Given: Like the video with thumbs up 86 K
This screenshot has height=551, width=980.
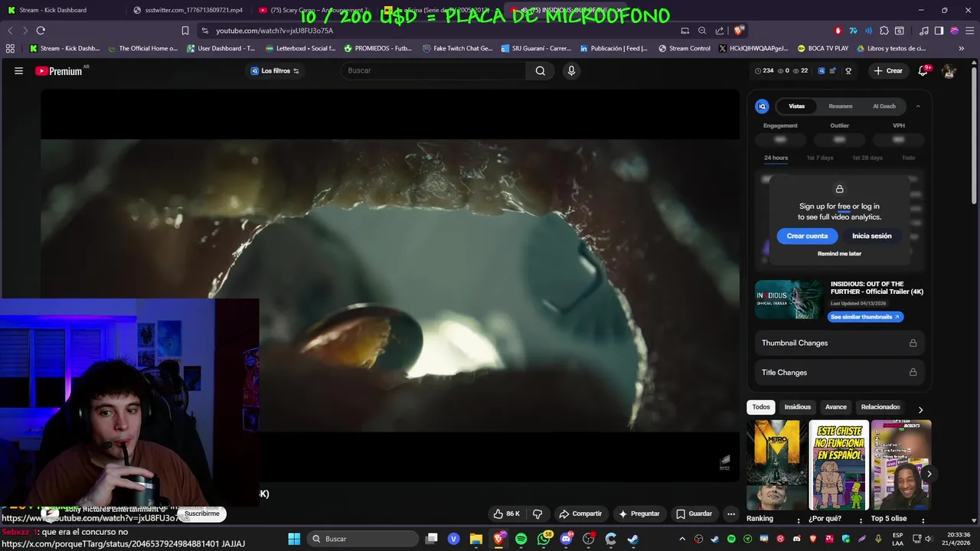Looking at the screenshot, I should click(507, 514).
